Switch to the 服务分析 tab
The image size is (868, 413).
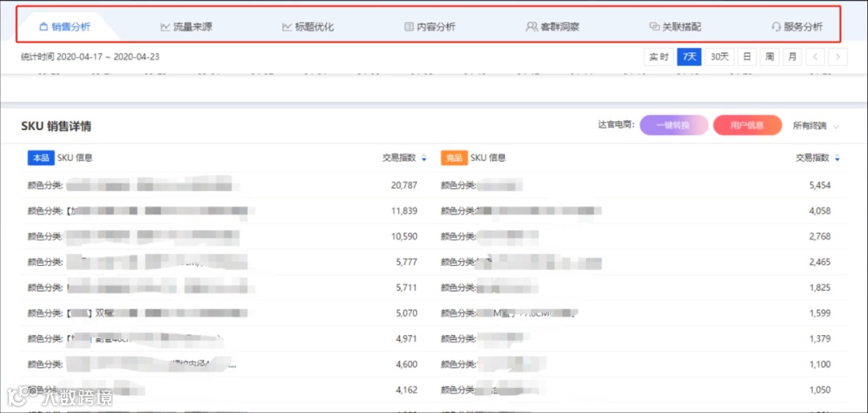coord(796,27)
